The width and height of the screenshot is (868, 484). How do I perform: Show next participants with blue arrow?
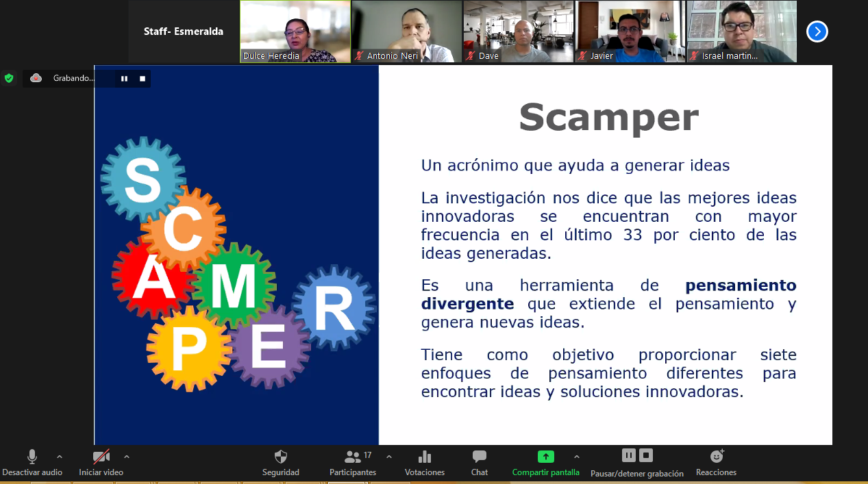pos(817,31)
